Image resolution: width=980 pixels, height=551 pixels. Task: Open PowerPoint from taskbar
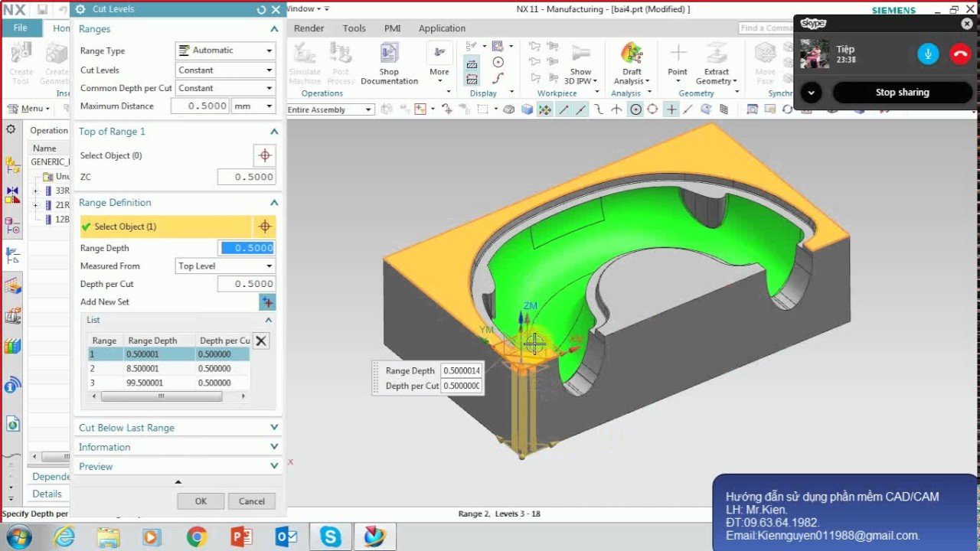click(x=241, y=537)
